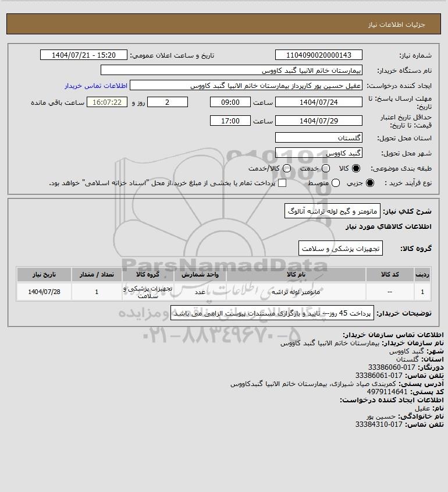Viewport: 448px width, 492px height.
Task: Click the need date cell 1404/07/28
Action: 44,292
